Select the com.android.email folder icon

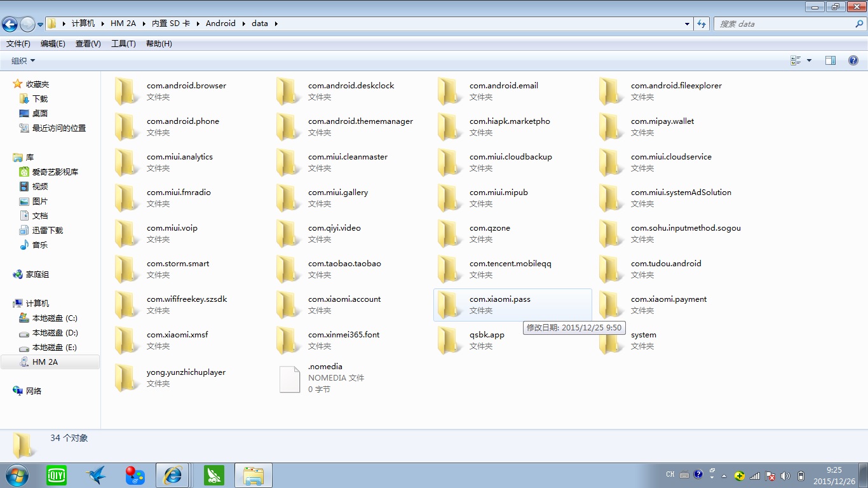pyautogui.click(x=450, y=91)
